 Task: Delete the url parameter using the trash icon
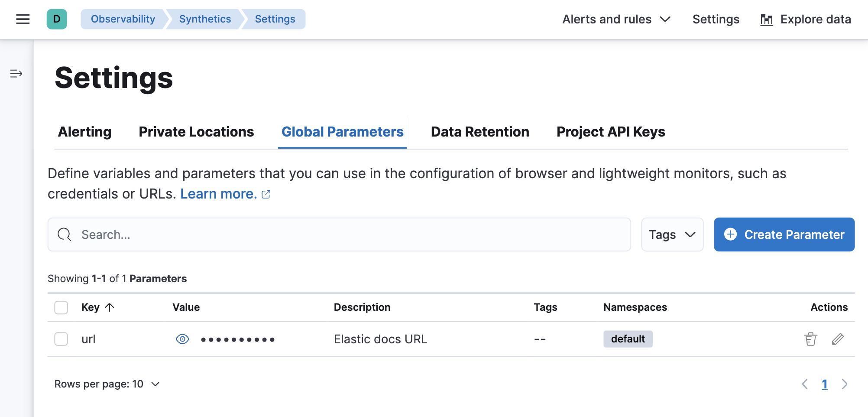pyautogui.click(x=810, y=339)
